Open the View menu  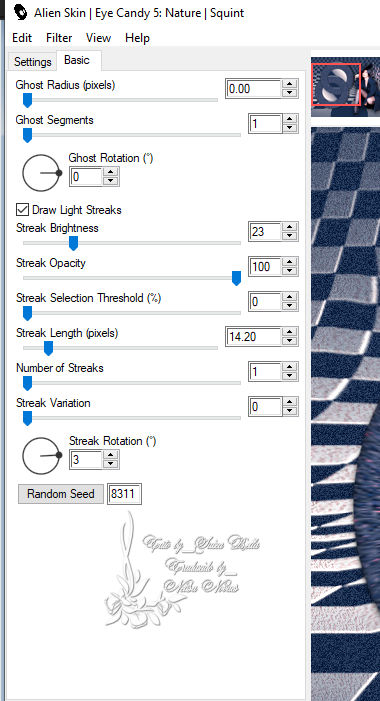(98, 38)
